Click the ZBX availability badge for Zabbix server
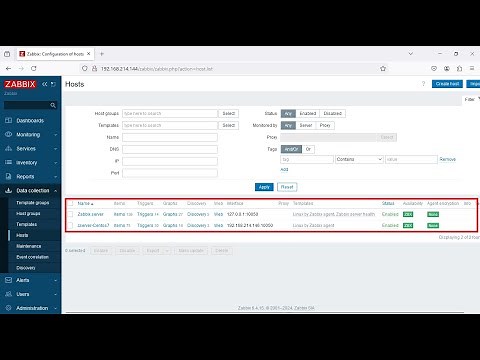Screen dimensions: 480x360 pos(408,214)
